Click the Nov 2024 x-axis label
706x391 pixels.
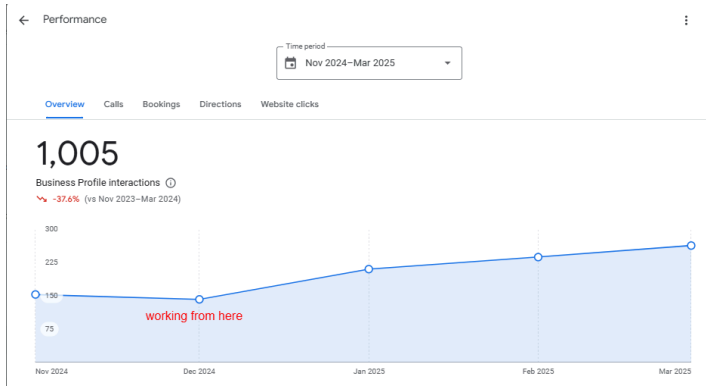[51, 371]
